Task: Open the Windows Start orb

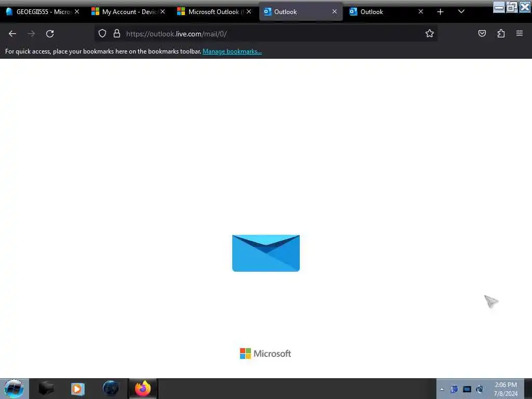Action: pyautogui.click(x=14, y=389)
